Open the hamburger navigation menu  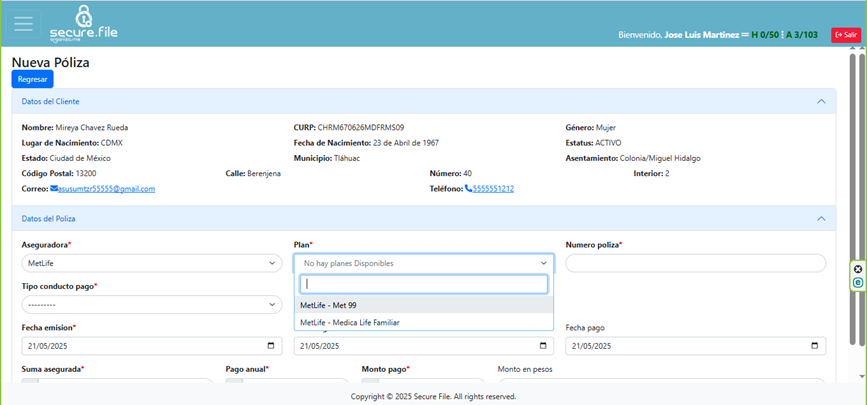click(23, 24)
